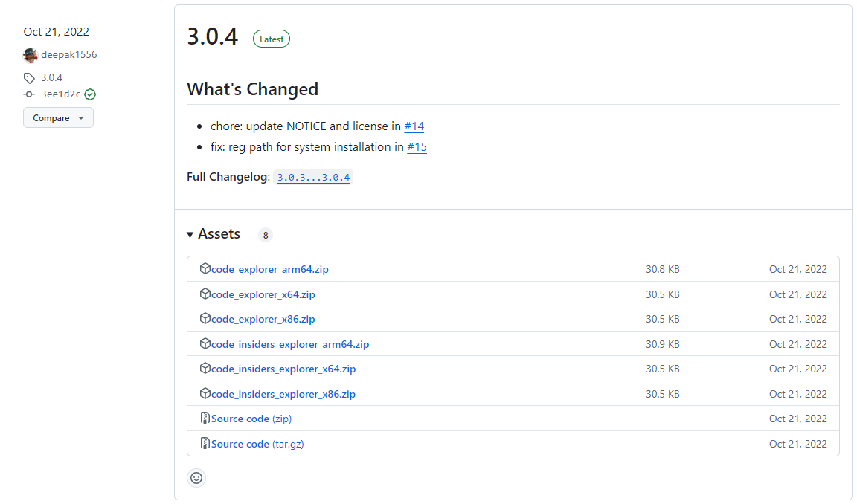Click the deepak1556 avatar image
This screenshot has width=857, height=504.
(30, 55)
